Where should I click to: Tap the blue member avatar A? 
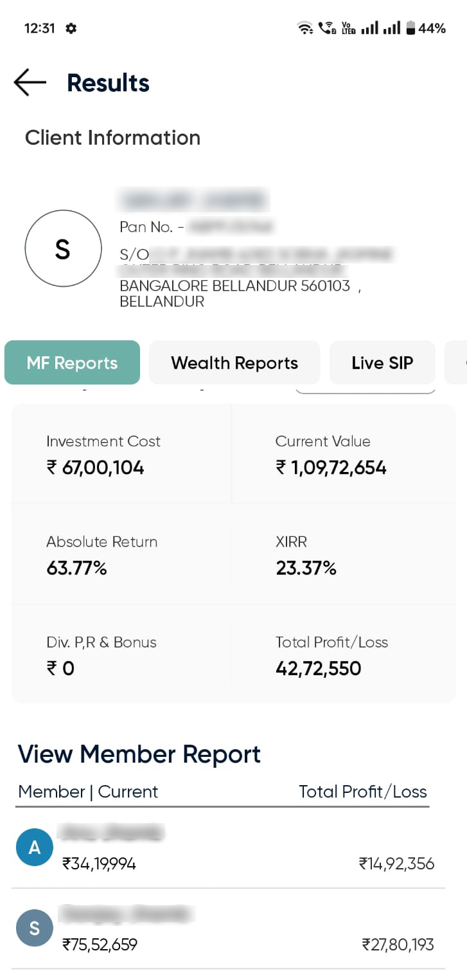pos(34,848)
